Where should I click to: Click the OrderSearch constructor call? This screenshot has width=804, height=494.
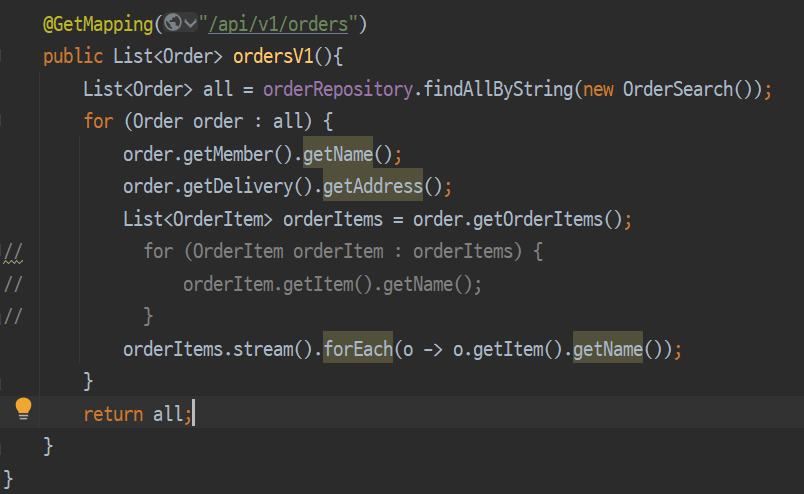click(x=678, y=89)
